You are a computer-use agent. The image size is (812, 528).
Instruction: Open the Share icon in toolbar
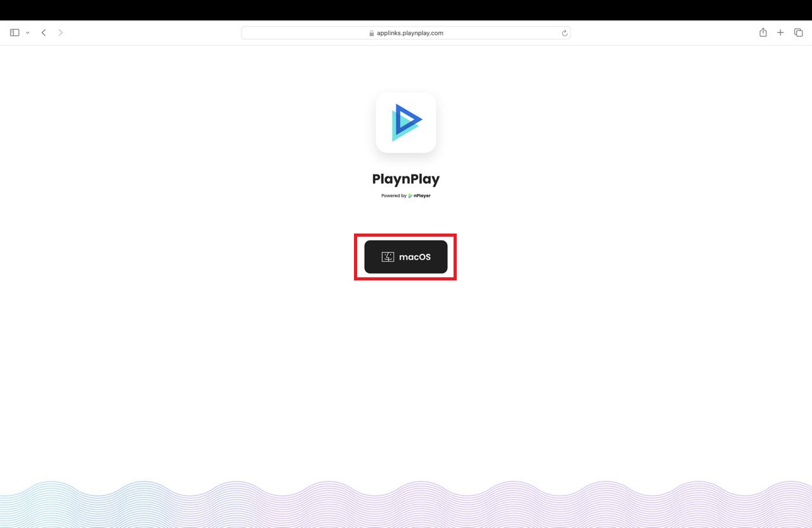(x=763, y=32)
